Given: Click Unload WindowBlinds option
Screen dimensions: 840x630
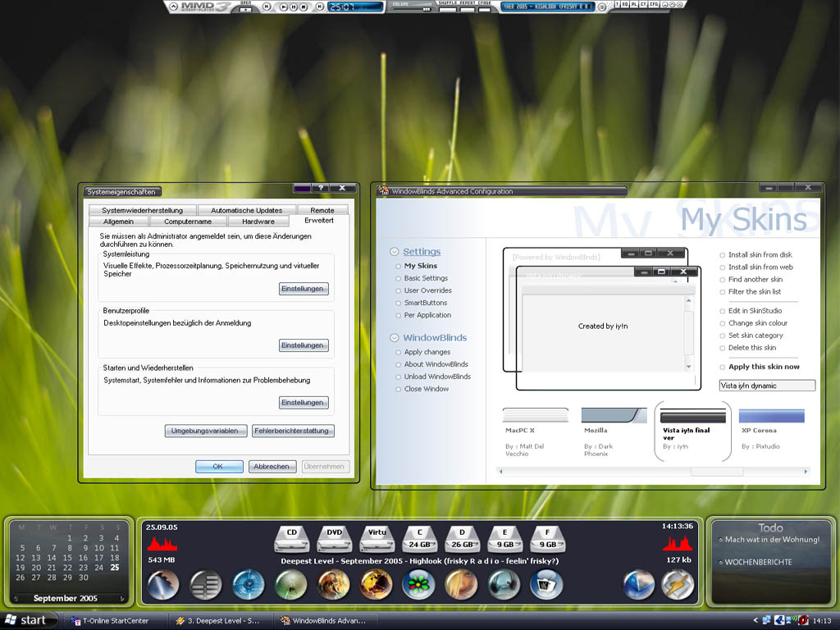Looking at the screenshot, I should tap(437, 377).
